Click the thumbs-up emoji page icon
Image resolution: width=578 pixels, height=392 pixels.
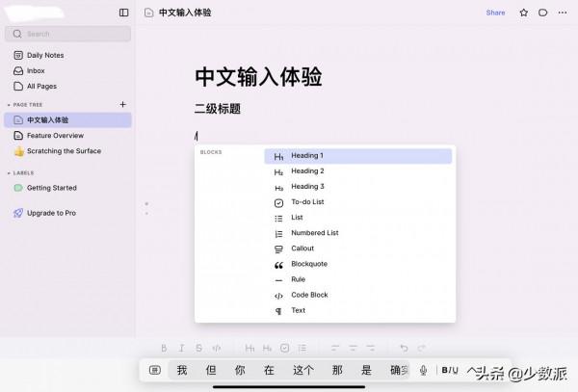[x=19, y=151]
